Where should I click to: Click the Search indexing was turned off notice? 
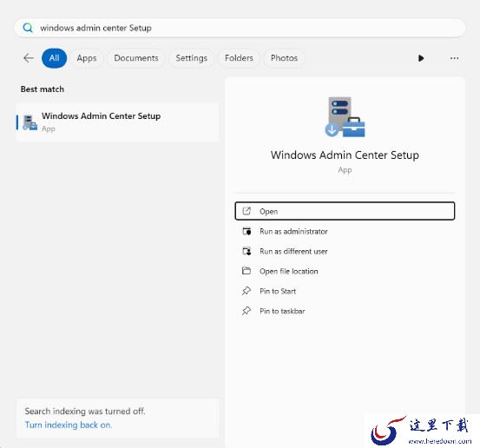point(85,411)
